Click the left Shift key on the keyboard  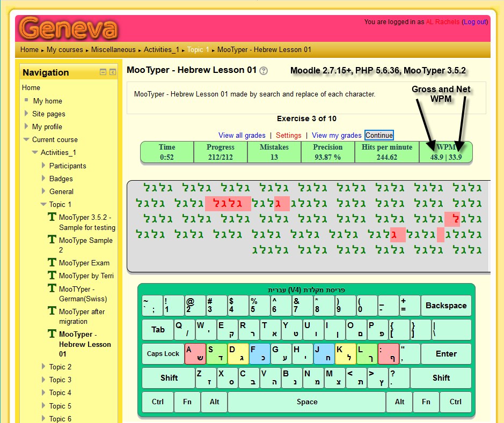click(169, 378)
